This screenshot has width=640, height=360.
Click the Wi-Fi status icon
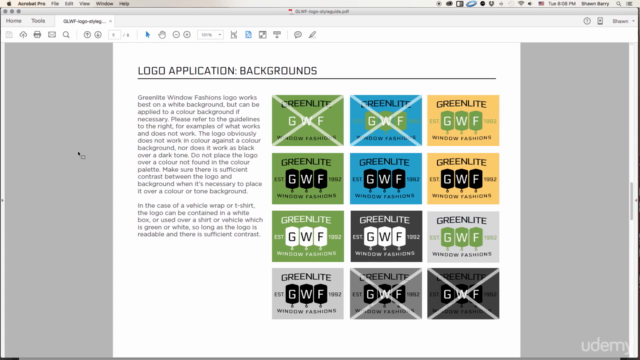pyautogui.click(x=521, y=4)
